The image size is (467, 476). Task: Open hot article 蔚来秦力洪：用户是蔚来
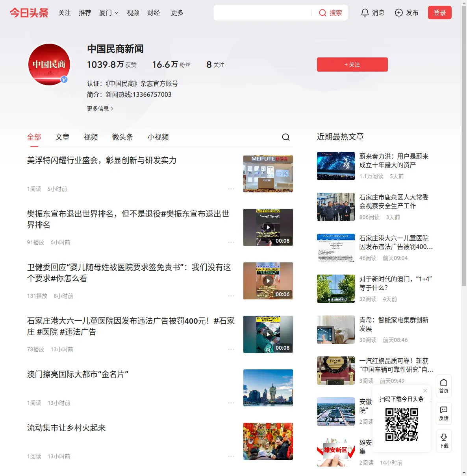(x=394, y=161)
